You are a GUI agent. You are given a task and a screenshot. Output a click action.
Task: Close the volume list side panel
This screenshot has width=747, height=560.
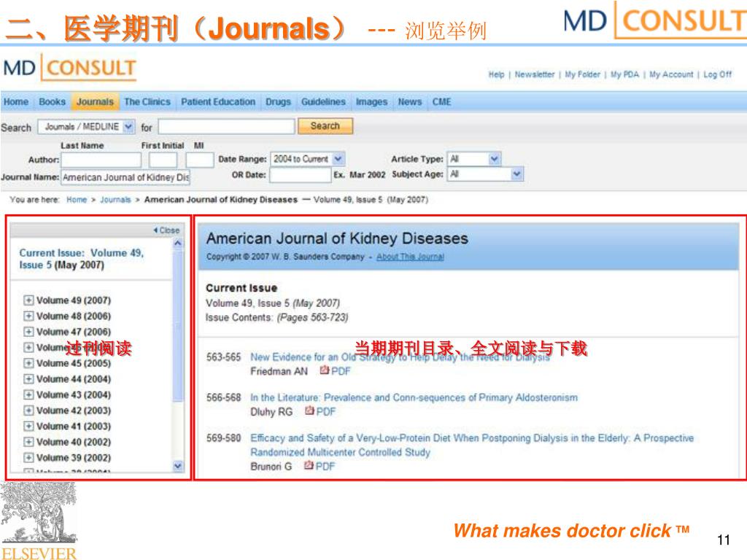pos(166,230)
